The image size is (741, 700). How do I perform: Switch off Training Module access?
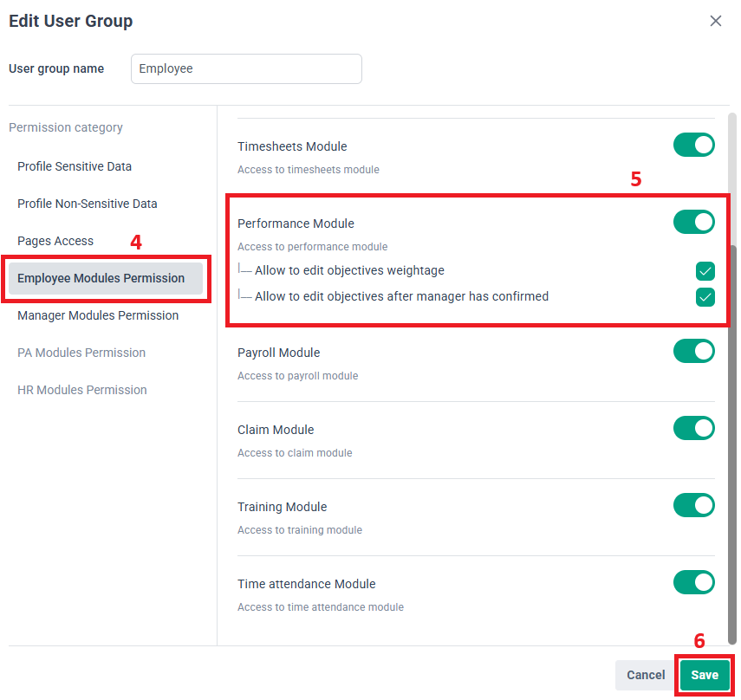tap(693, 505)
